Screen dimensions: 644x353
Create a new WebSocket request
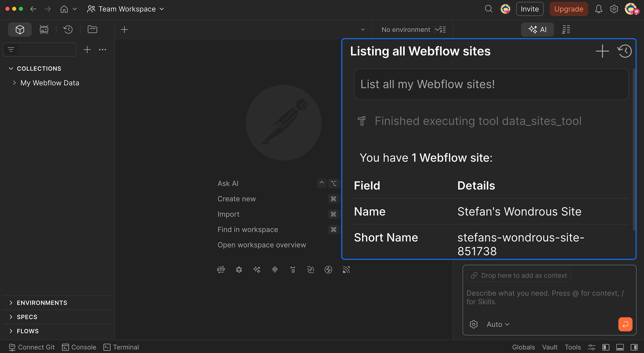(311, 270)
